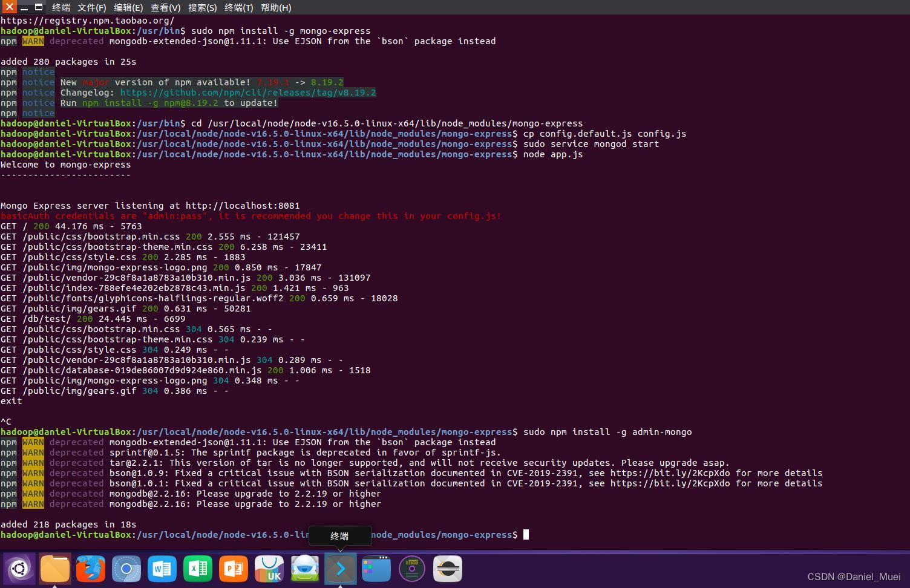Click the 终端 tooltip above the dock
910x588 pixels.
pos(339,536)
